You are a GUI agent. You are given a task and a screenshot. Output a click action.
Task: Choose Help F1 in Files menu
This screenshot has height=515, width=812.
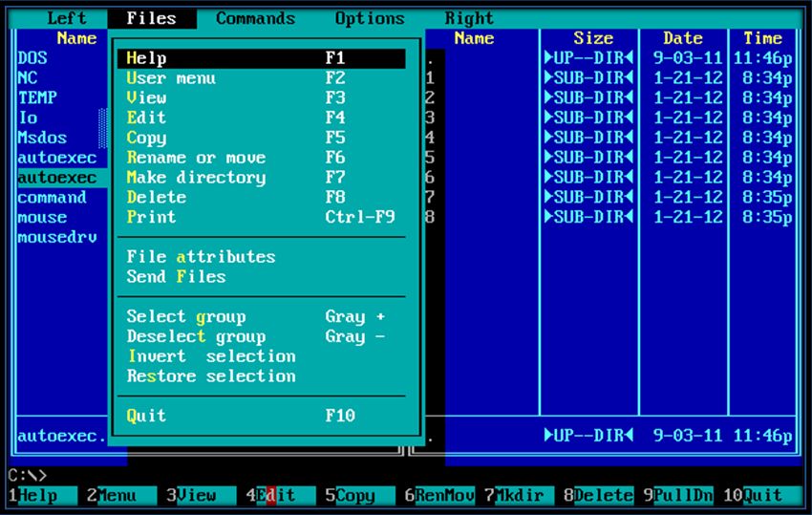pyautogui.click(x=262, y=58)
